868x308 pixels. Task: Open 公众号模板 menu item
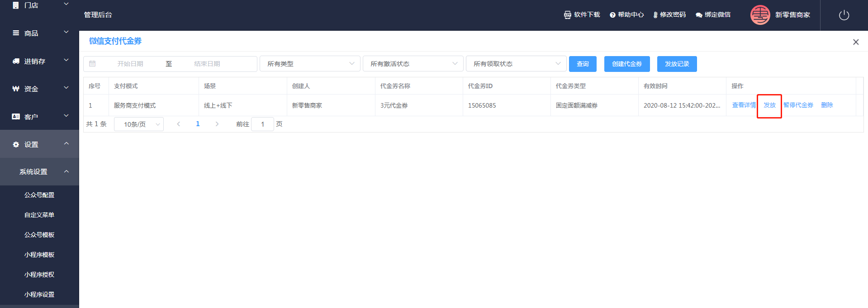(x=39, y=235)
